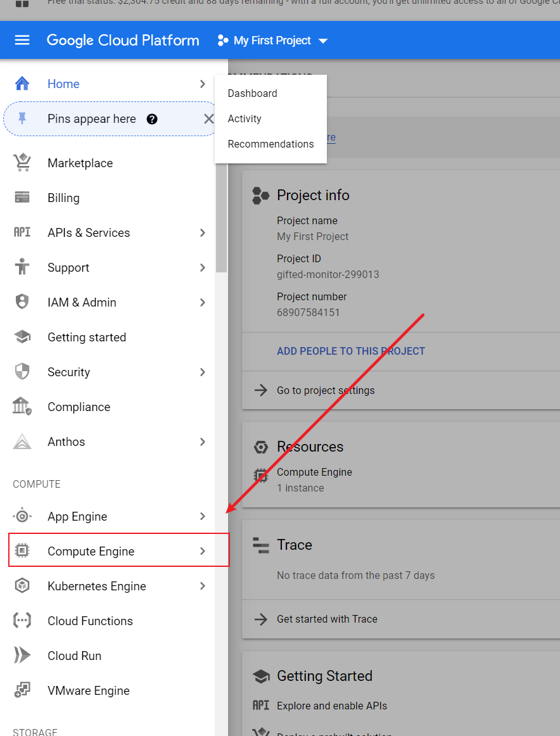Expand the IAM & Admin submenu chevron
Image resolution: width=560 pixels, height=736 pixels.
tap(202, 302)
